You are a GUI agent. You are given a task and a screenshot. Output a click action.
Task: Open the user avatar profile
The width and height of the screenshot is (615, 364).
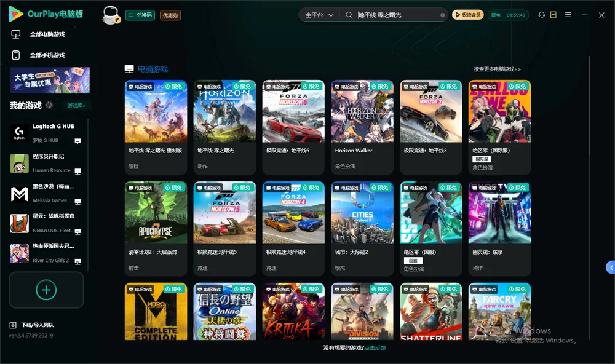(x=111, y=15)
